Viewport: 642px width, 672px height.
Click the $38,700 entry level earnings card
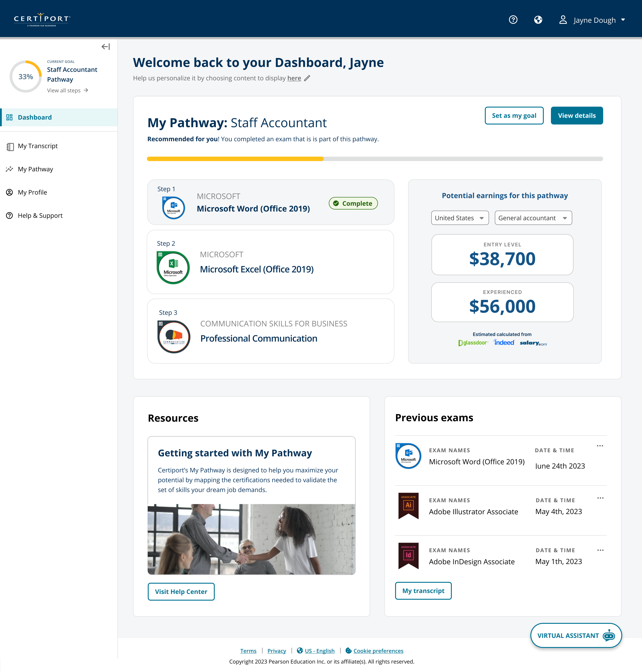502,255
